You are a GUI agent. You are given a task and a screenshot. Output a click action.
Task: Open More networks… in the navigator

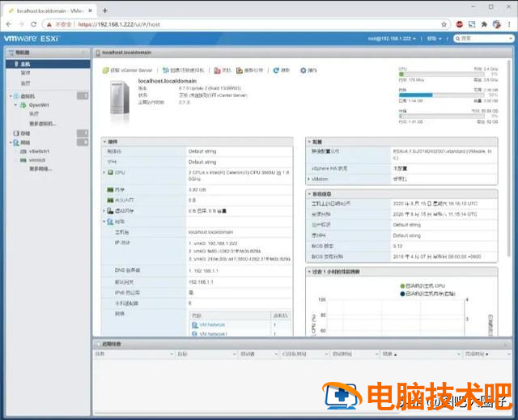[x=40, y=168]
